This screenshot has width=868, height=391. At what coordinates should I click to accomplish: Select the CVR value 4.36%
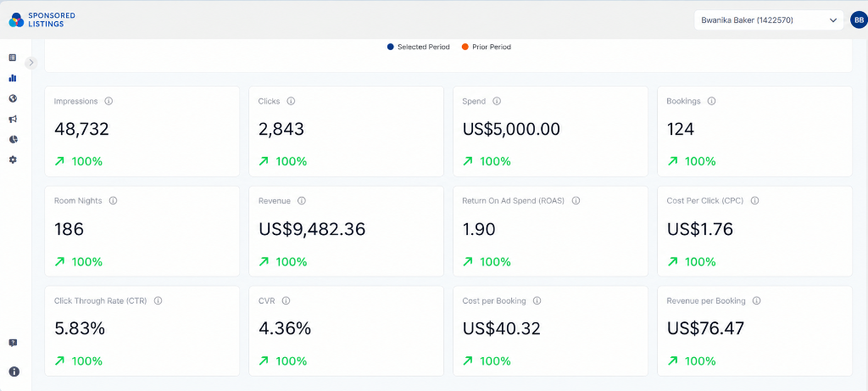[x=285, y=329]
